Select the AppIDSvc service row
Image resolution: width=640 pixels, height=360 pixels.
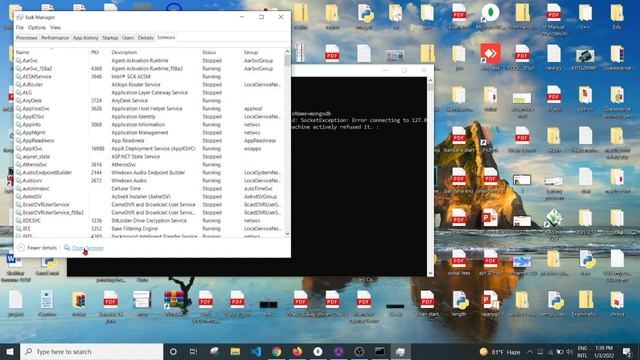pos(149,116)
